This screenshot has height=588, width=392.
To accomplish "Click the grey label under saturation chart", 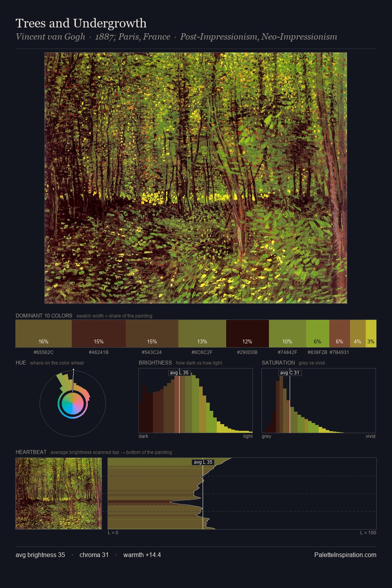I will (267, 436).
